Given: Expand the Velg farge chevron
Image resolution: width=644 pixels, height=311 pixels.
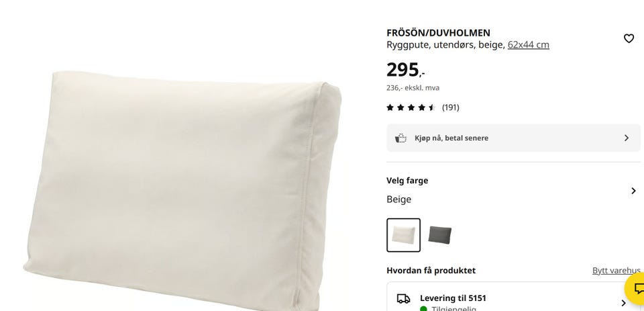Looking at the screenshot, I should point(633,191).
